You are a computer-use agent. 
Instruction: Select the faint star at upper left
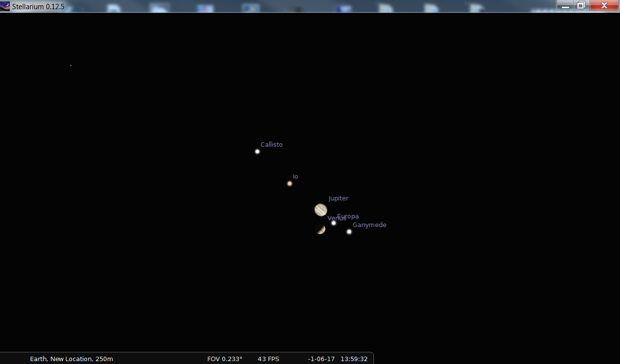(x=71, y=65)
